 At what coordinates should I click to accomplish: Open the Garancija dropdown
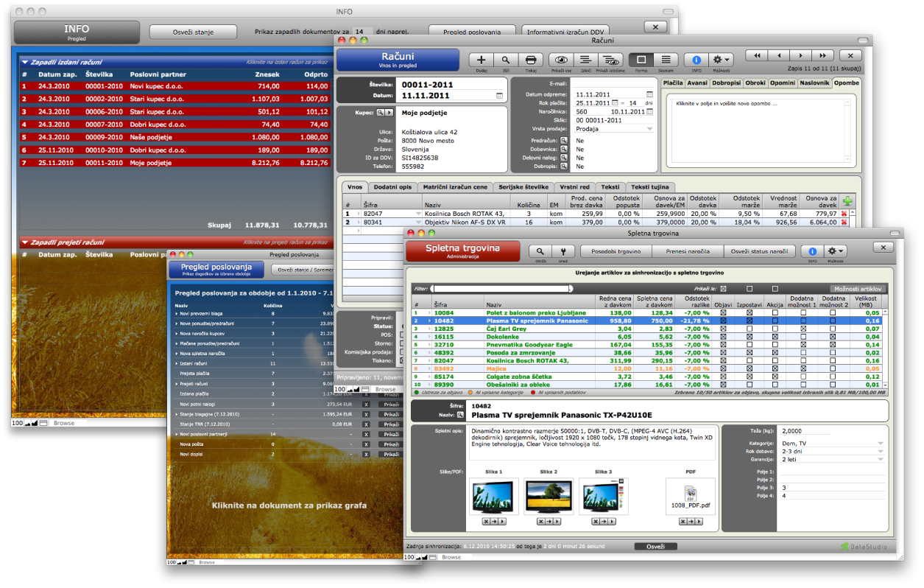coord(881,459)
